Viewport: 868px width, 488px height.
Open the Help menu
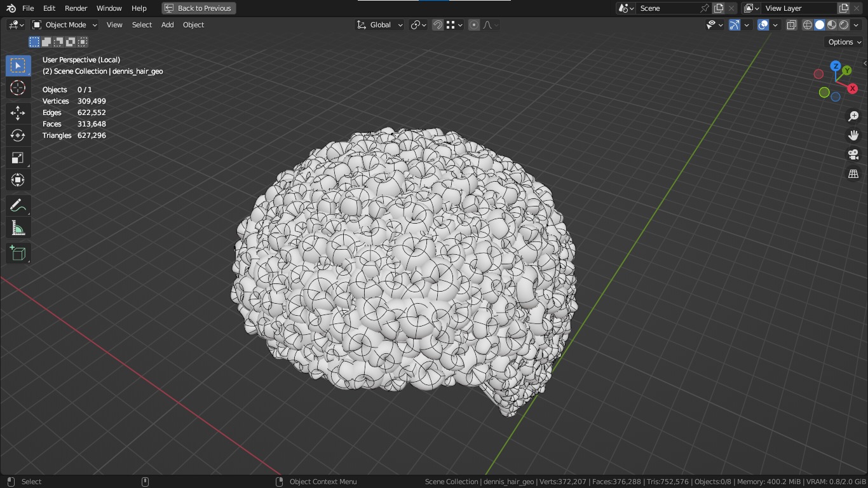click(x=139, y=8)
